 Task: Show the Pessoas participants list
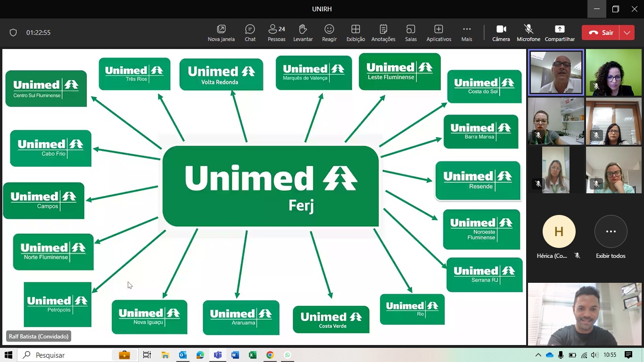[276, 33]
